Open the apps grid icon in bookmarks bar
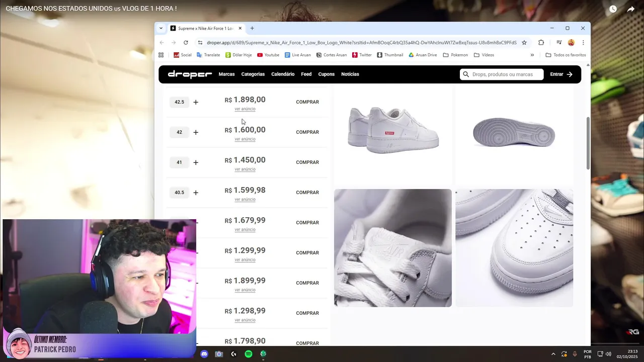Viewport: 644px width, 362px height. pos(161,55)
